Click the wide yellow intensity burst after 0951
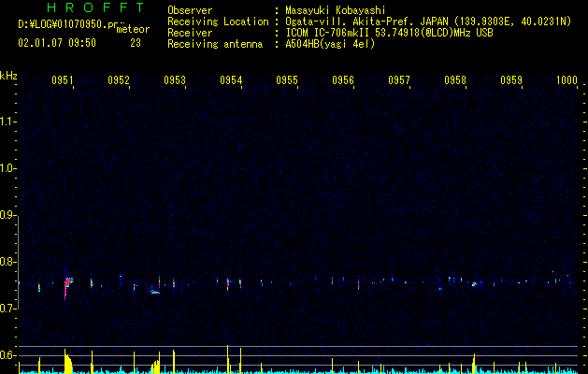 pos(68,362)
